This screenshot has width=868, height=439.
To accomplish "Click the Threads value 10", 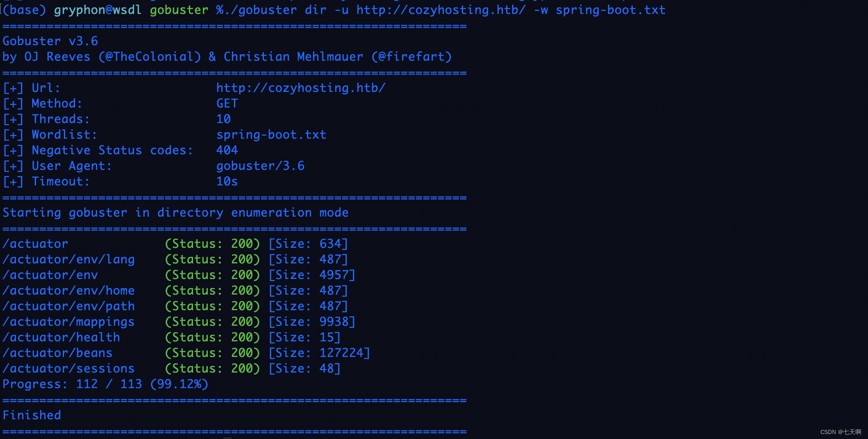I will [x=223, y=119].
